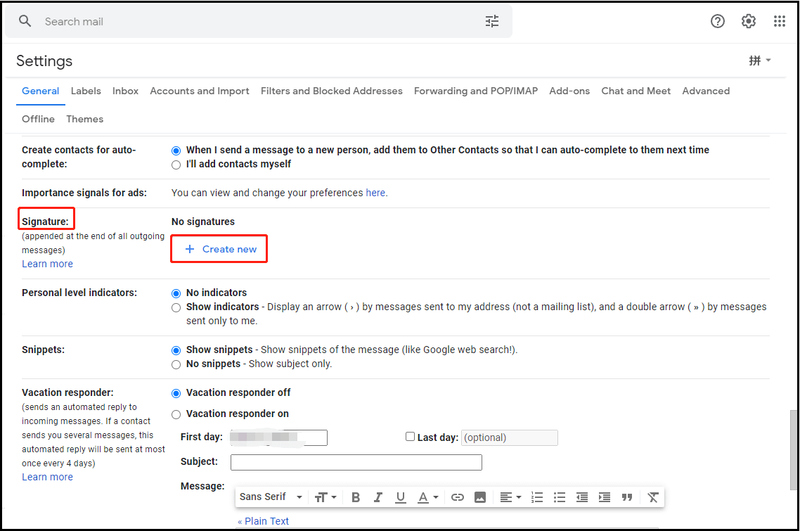The height and width of the screenshot is (531, 800).
Task: Open input tools language dropdown
Action: pos(760,61)
